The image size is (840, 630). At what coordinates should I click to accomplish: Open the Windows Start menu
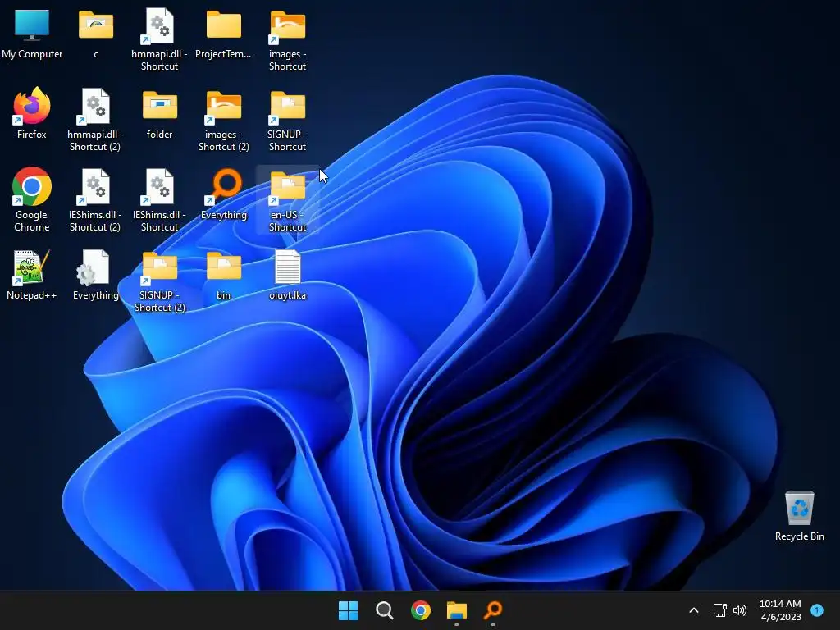coord(348,610)
